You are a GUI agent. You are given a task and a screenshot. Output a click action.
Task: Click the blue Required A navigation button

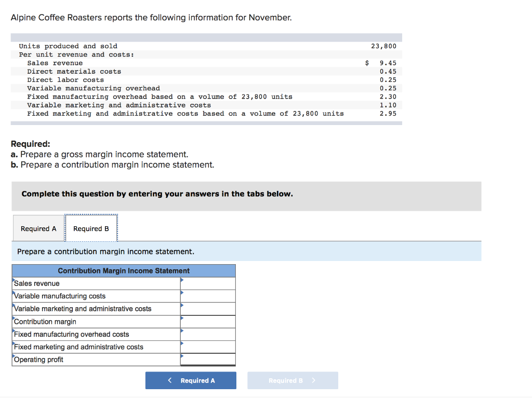coord(191,380)
